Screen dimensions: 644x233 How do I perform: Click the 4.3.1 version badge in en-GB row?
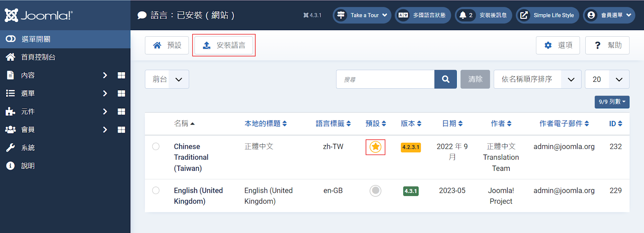click(411, 191)
